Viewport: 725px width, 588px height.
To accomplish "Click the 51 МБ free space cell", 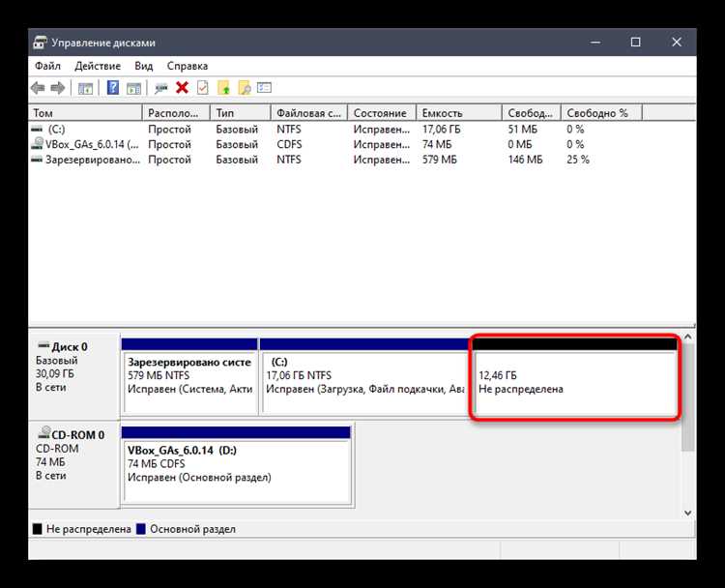I will point(522,129).
